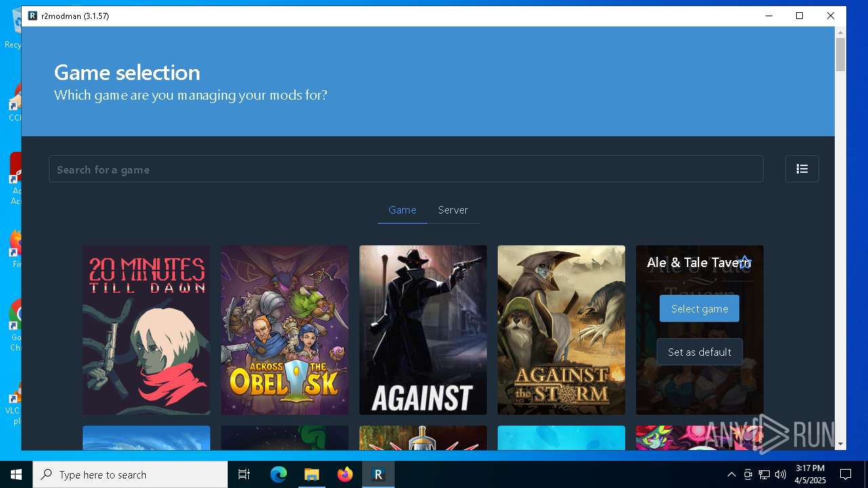Show hidden system tray icons
This screenshot has width=868, height=488.
731,474
